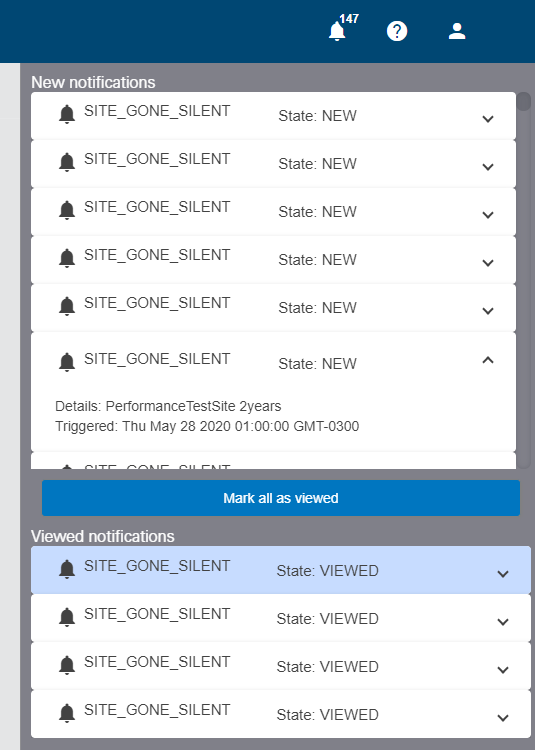Expand the highlighted VIEWED notification chevron
535x750 pixels.
click(503, 574)
